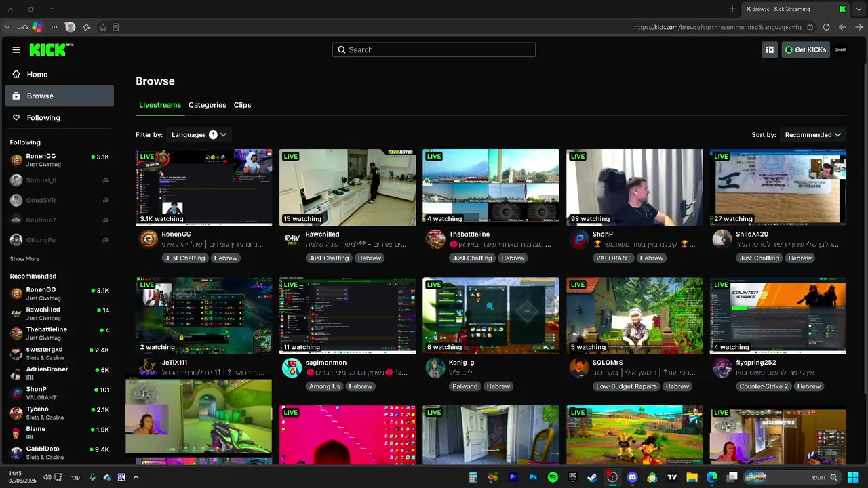
Task: Select Home in the sidebar
Action: 60,74
